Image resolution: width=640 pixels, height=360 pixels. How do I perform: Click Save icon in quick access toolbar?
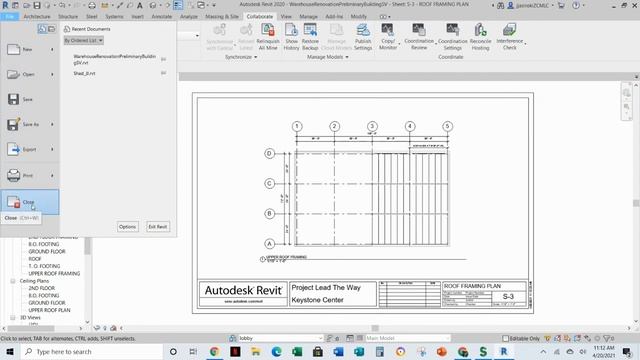(x=37, y=5)
